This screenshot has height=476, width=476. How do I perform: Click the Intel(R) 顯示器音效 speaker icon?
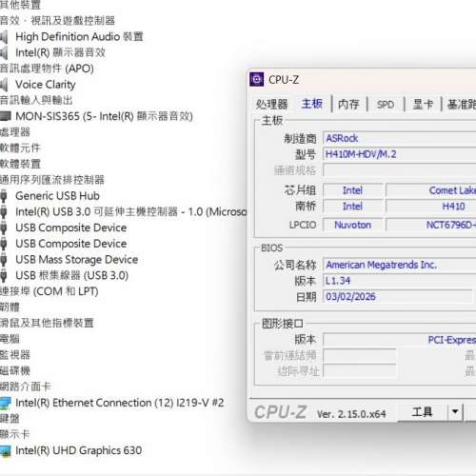click(4, 52)
